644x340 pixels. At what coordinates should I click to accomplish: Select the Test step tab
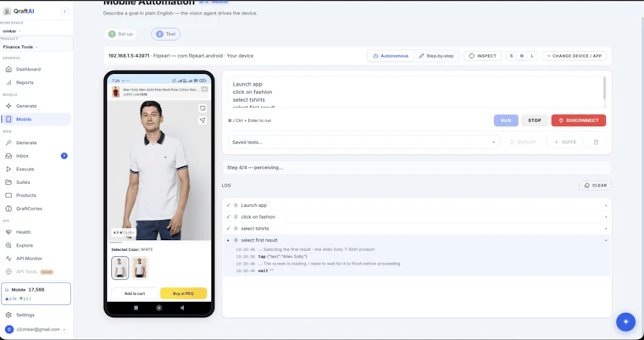[x=165, y=34]
